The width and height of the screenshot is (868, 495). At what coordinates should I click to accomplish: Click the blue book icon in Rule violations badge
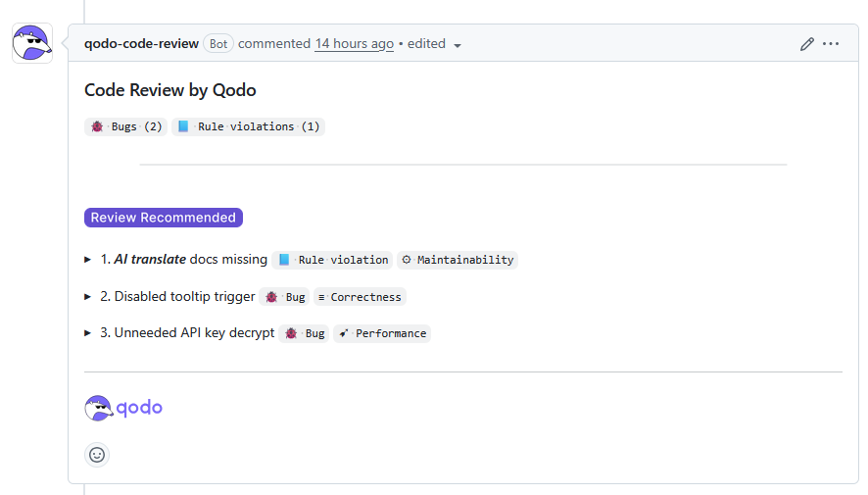pos(183,126)
